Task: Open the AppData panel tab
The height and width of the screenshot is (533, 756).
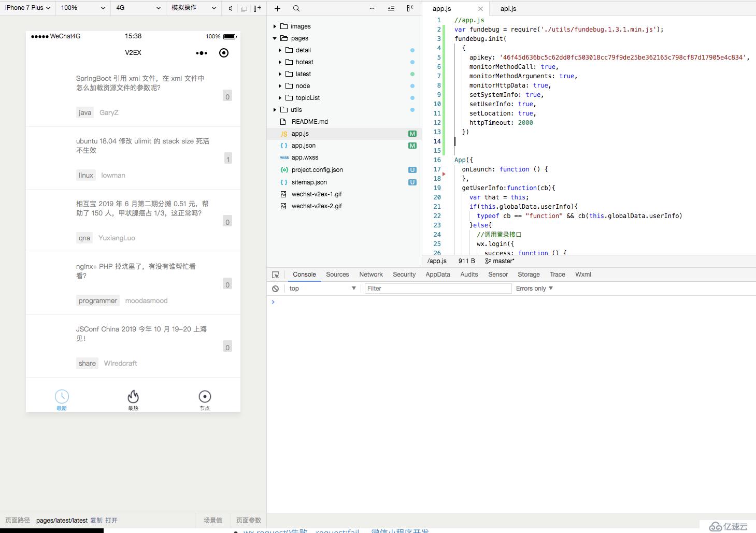Action: pos(438,275)
